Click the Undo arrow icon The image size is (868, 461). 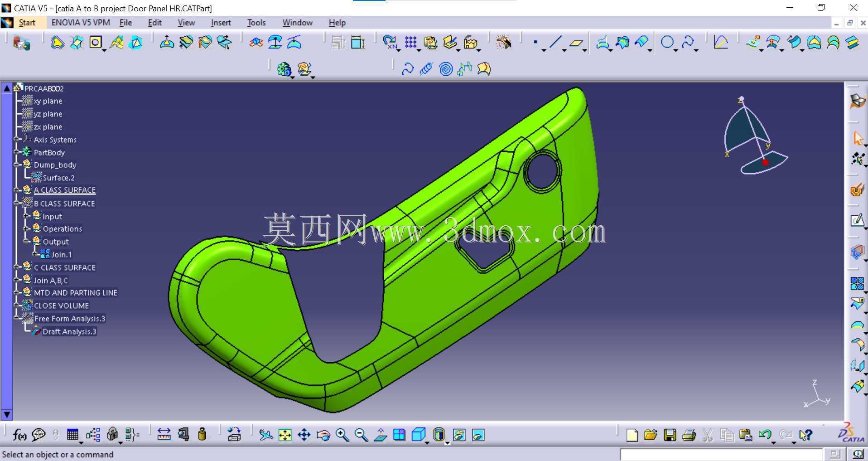click(765, 435)
